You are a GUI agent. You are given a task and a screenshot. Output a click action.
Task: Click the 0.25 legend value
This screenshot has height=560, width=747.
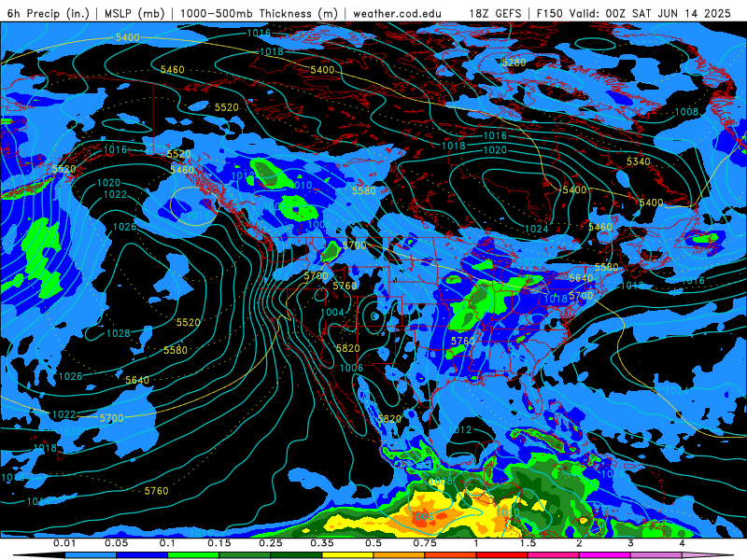pyautogui.click(x=271, y=543)
